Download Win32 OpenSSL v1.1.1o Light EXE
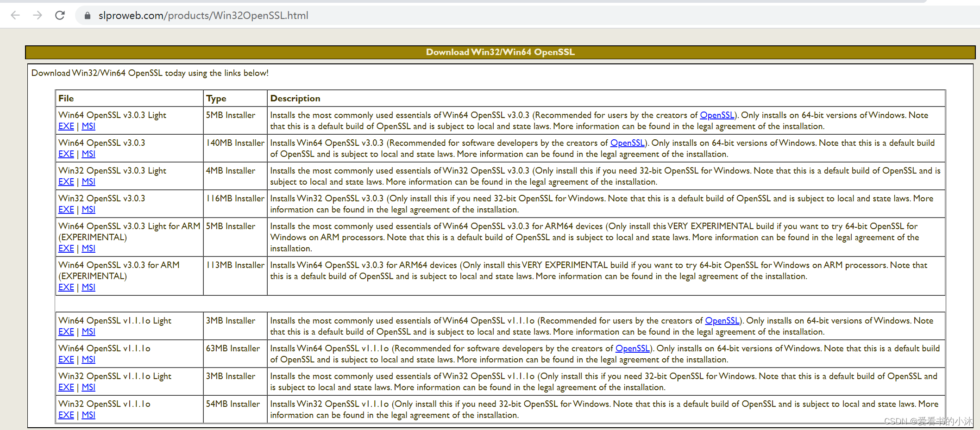 66,387
